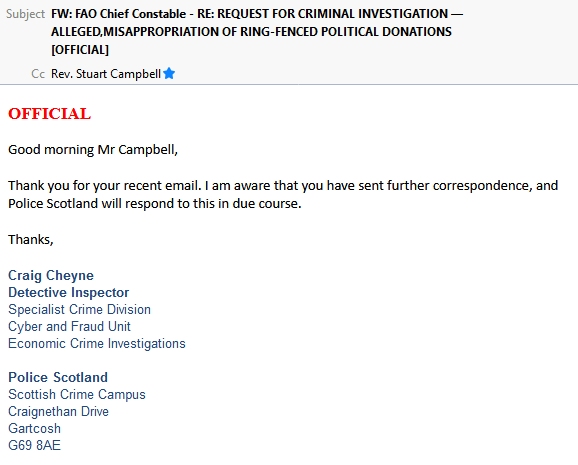578x465 pixels.
Task: Click Economic Crime Investigations in signature
Action: (x=97, y=343)
